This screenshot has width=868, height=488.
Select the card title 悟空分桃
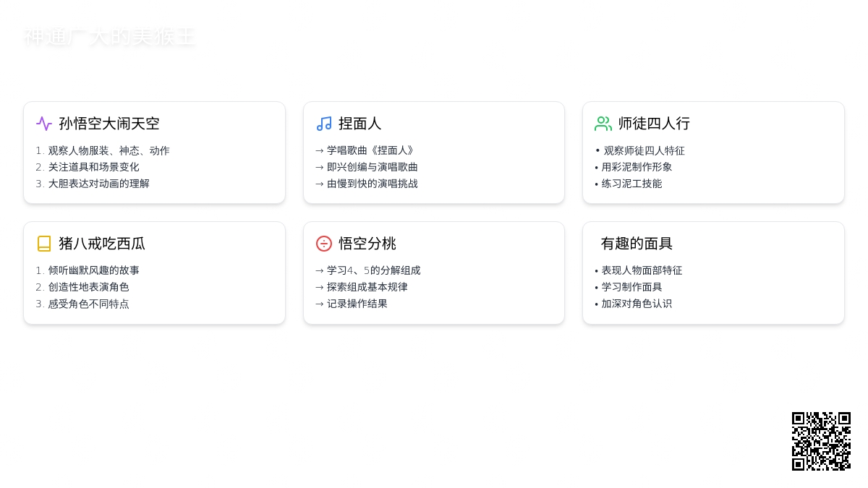(367, 244)
